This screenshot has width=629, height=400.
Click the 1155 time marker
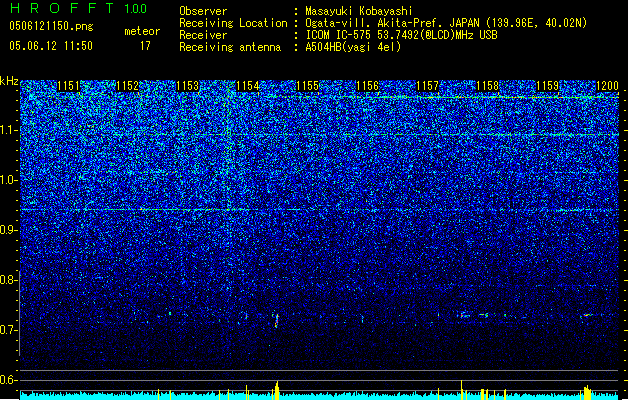point(307,86)
